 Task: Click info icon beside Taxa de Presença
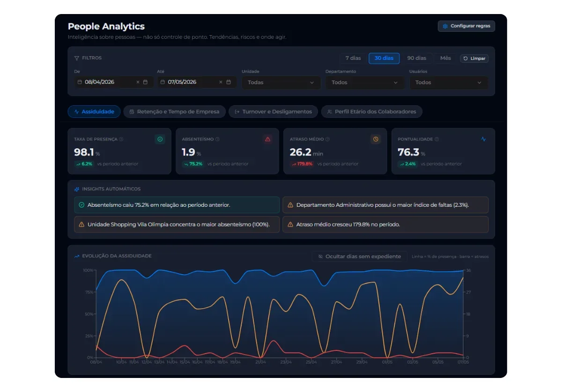pyautogui.click(x=121, y=139)
